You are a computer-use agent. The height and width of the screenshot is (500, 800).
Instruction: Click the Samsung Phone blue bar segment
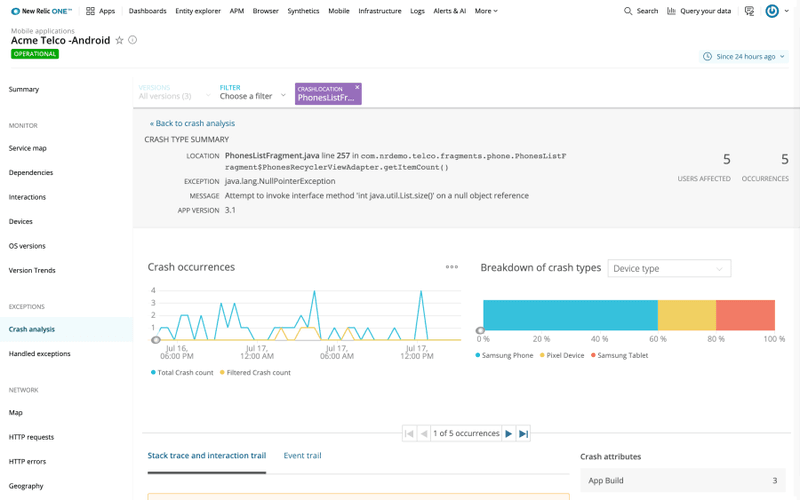[570, 314]
